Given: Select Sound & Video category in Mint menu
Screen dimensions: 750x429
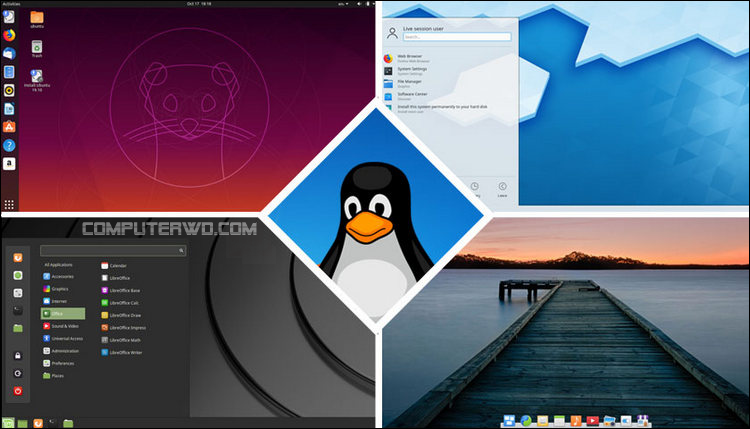Looking at the screenshot, I should tap(63, 326).
